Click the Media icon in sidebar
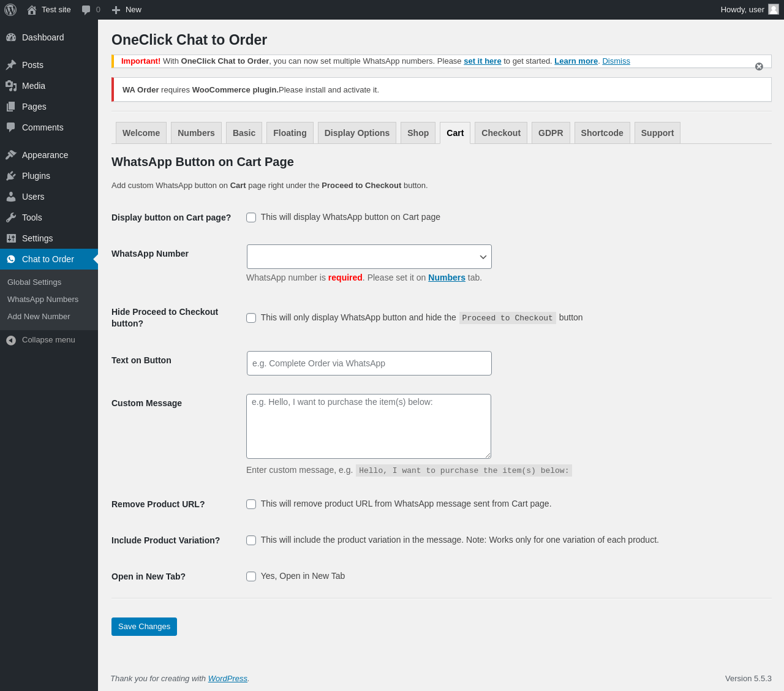 tap(11, 86)
